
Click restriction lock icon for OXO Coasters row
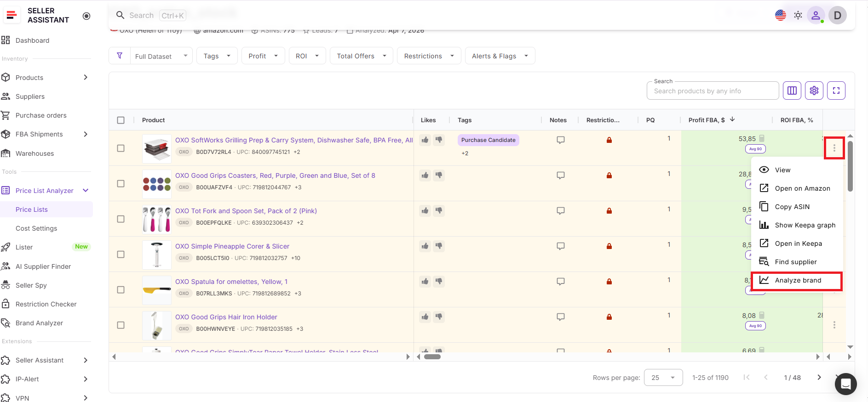609,176
